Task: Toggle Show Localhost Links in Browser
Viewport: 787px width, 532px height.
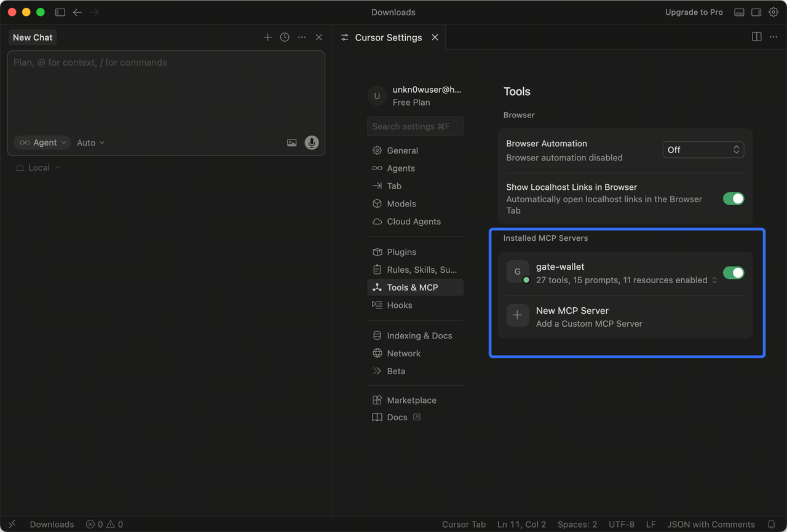Action: pyautogui.click(x=734, y=198)
